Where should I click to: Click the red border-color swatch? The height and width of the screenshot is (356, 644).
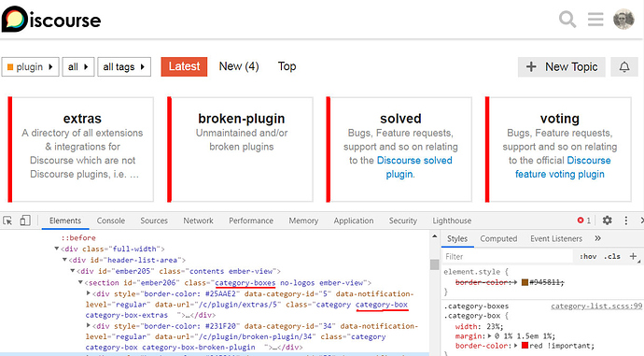(x=525, y=346)
